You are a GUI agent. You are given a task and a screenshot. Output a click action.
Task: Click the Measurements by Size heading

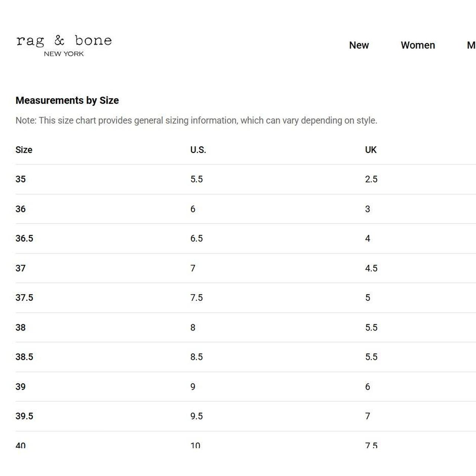tap(67, 100)
